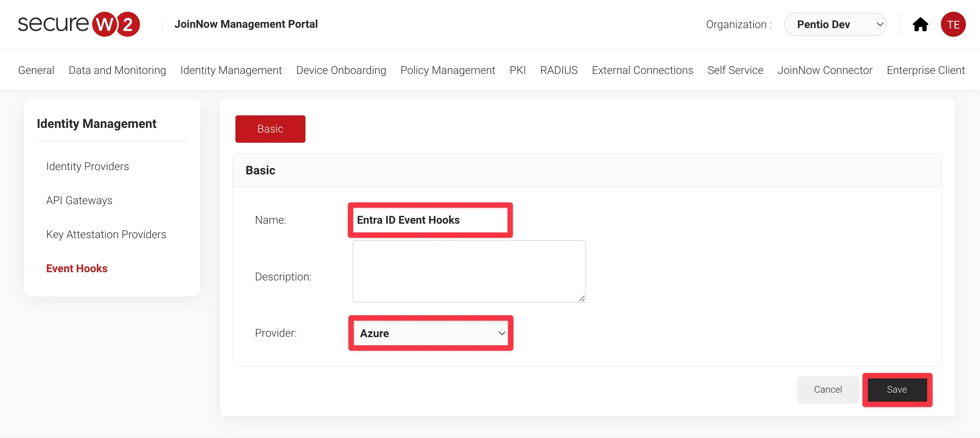Image resolution: width=980 pixels, height=438 pixels.
Task: Open the External Connections menu
Action: [642, 70]
